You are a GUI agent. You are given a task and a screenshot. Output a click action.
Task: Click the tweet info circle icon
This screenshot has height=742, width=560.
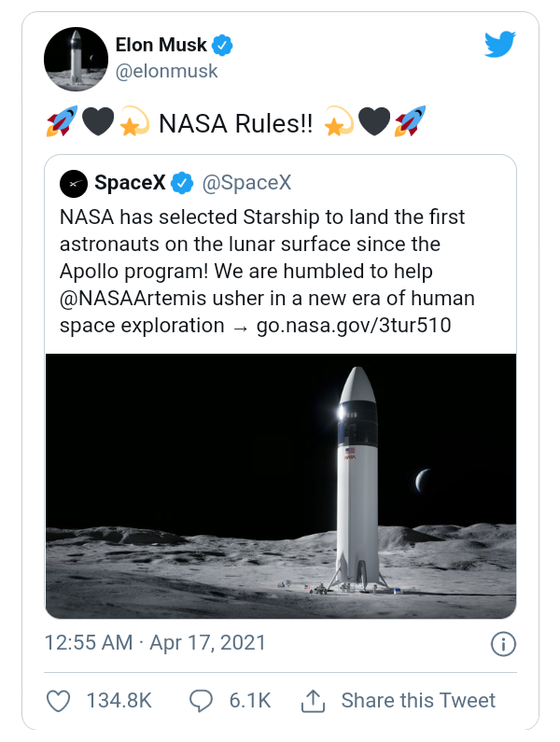[503, 645]
